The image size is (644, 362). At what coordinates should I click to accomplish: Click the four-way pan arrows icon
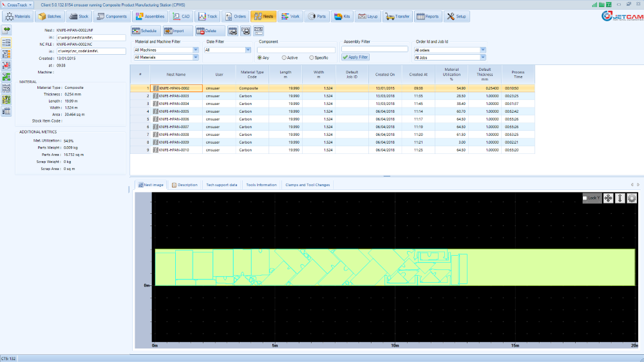(609, 198)
